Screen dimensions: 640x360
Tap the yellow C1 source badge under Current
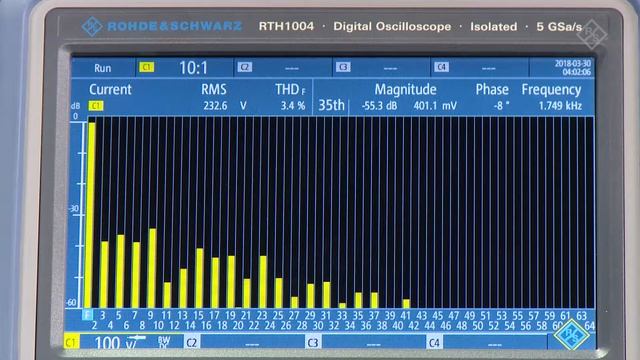pyautogui.click(x=96, y=106)
